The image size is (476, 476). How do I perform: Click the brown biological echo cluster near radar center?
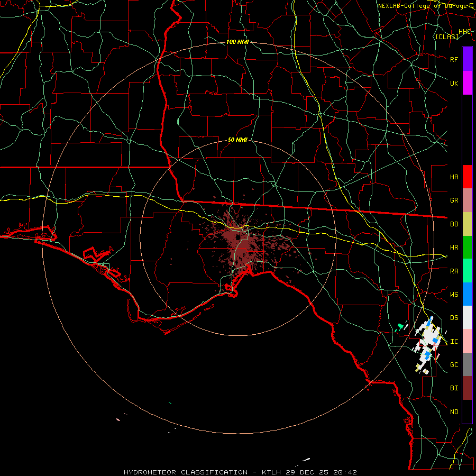point(243,243)
